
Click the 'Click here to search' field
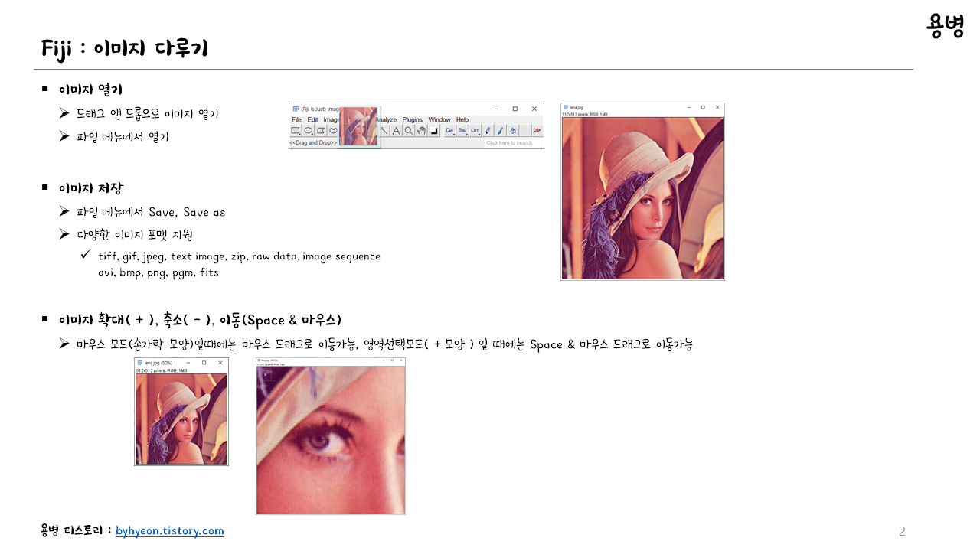click(513, 143)
